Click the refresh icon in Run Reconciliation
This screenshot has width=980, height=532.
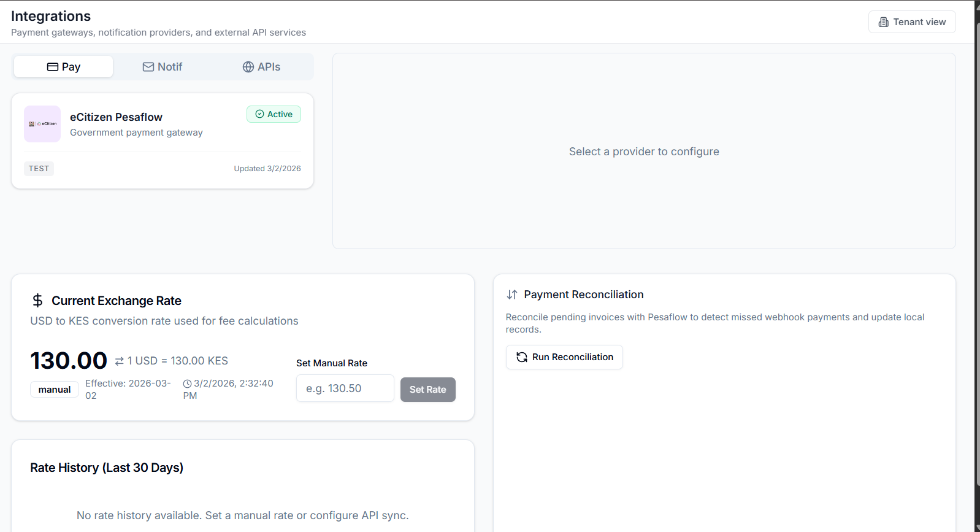(522, 357)
